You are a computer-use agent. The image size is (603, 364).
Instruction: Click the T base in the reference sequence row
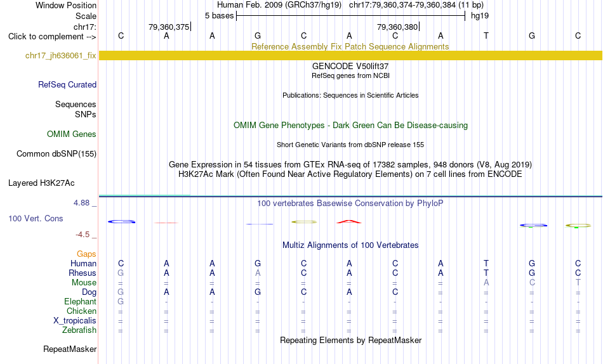click(486, 36)
